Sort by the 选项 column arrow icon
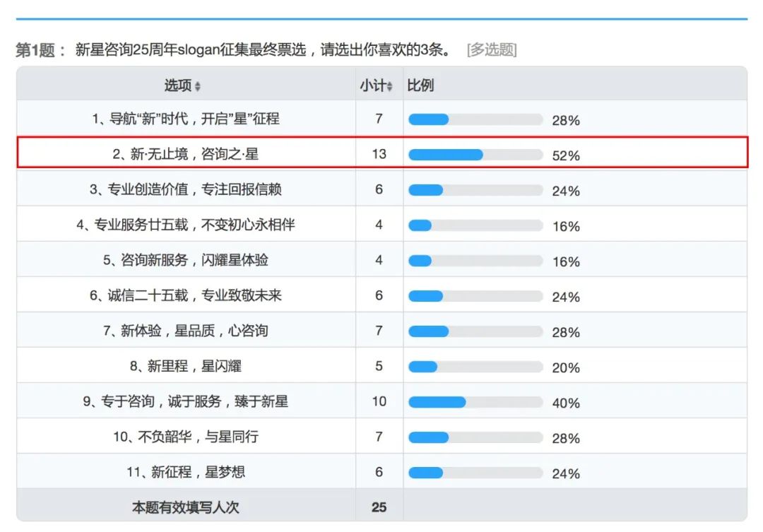The image size is (763, 532). (198, 87)
